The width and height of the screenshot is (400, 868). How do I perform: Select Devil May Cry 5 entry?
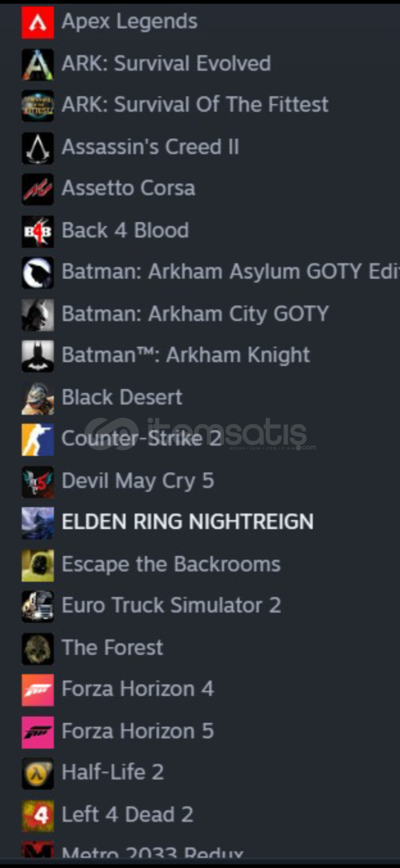[200, 481]
